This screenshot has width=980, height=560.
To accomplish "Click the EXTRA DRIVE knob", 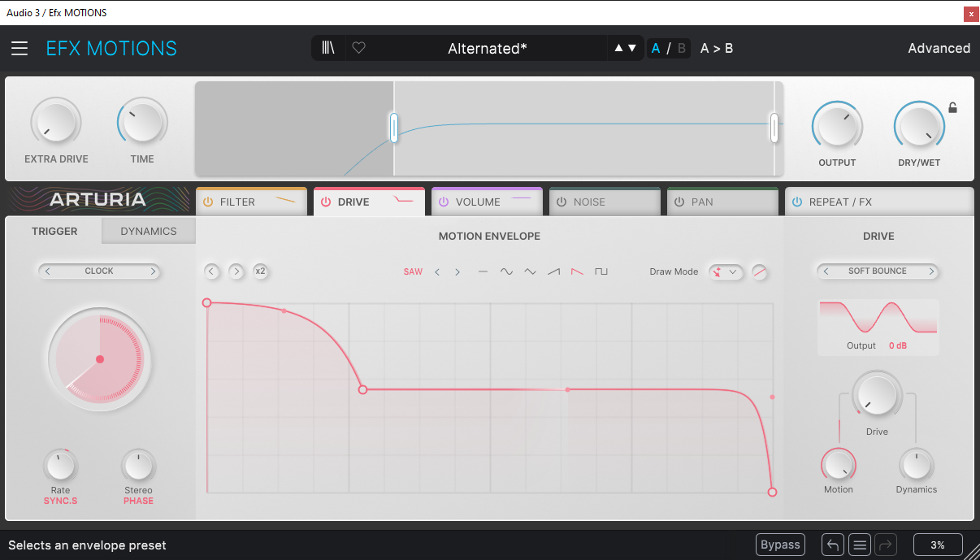I will [56, 123].
